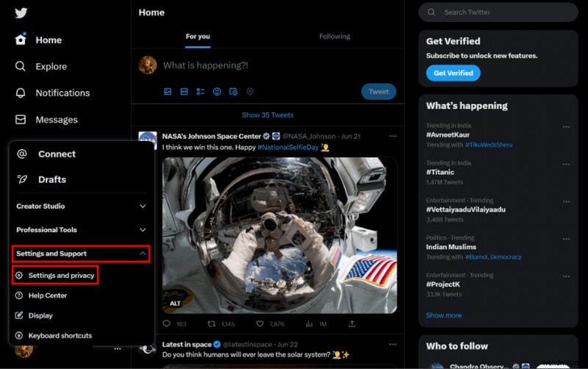The width and height of the screenshot is (588, 369).
Task: Expand the Creator Studio section
Action: pos(81,206)
